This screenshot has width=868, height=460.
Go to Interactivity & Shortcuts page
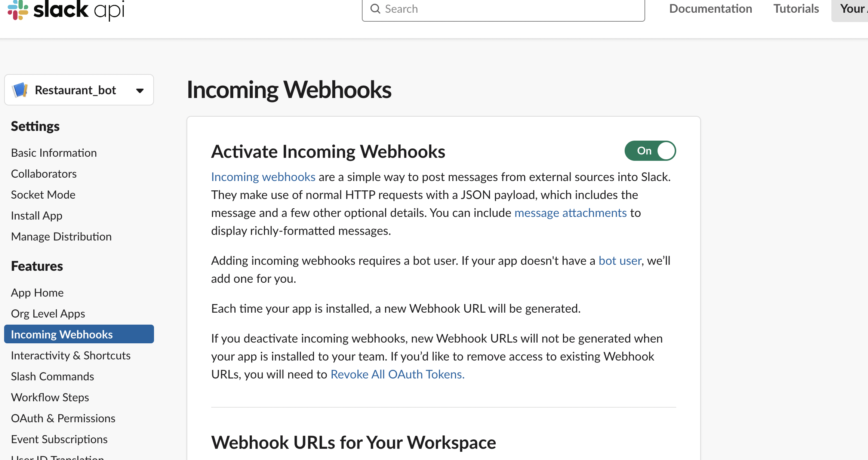point(71,355)
